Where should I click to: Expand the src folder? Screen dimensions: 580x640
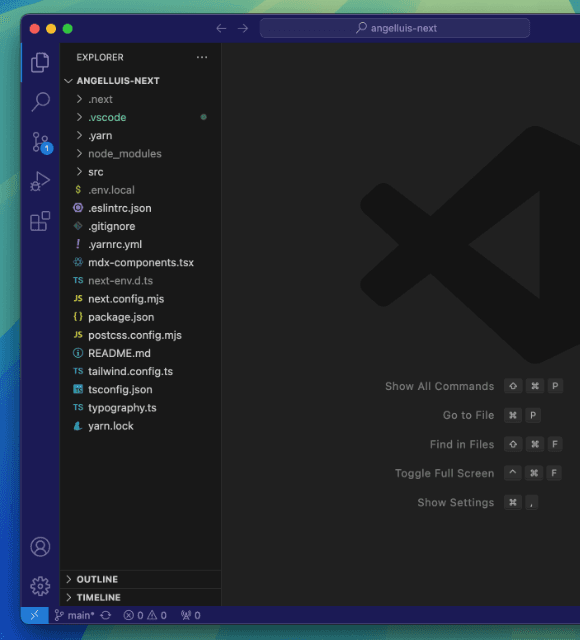(80, 171)
